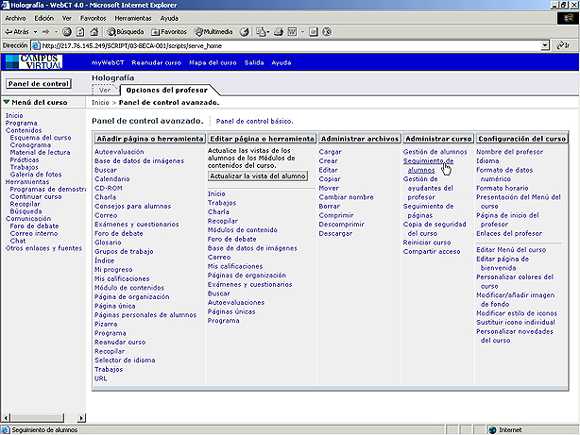The image size is (580, 435).
Task: Click the Stop loading icon
Action: pos(67,32)
